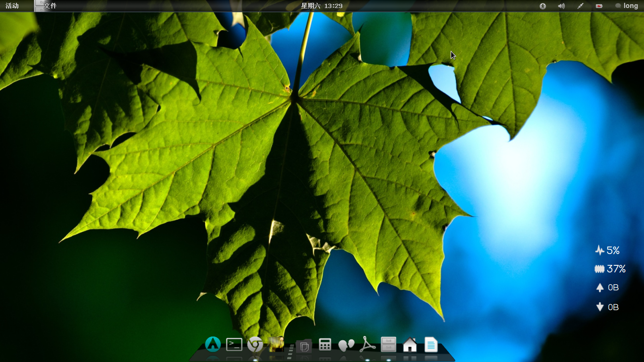Launch the text document editor in dock

431,345
